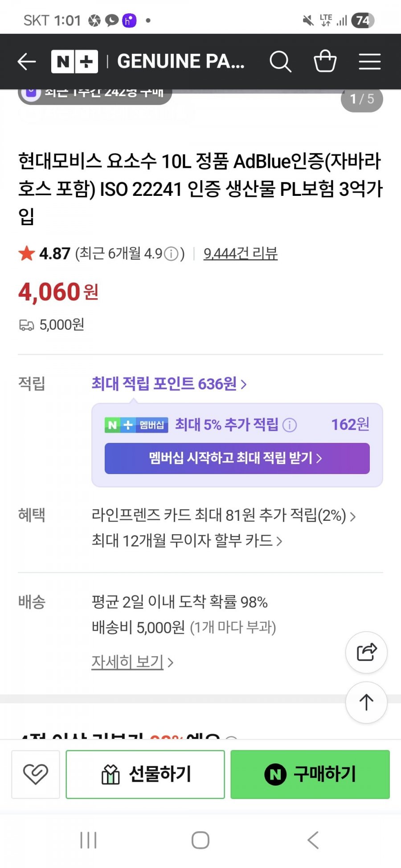This screenshot has width=401, height=868.
Task: Open the N+ store logo
Action: (74, 61)
